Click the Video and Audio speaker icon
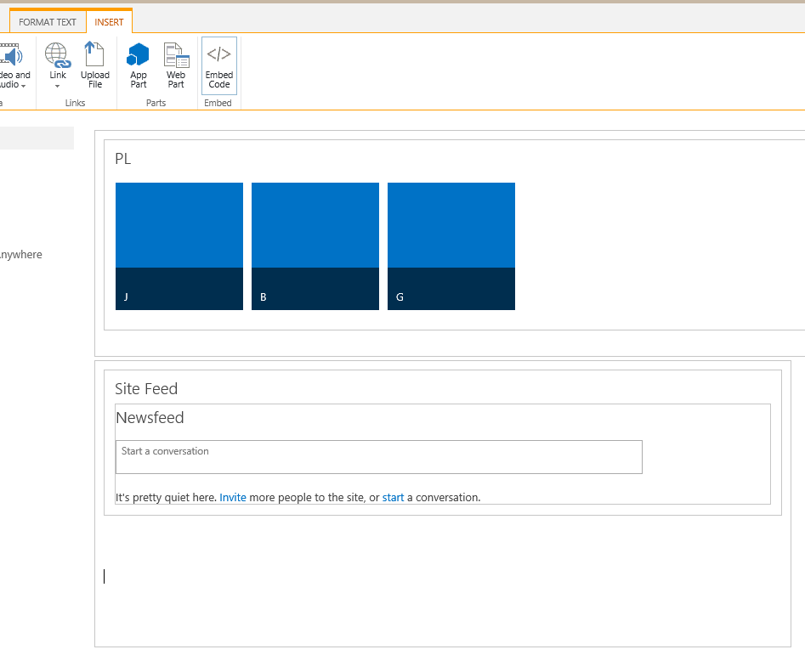Image resolution: width=805 pixels, height=672 pixels. point(11,56)
